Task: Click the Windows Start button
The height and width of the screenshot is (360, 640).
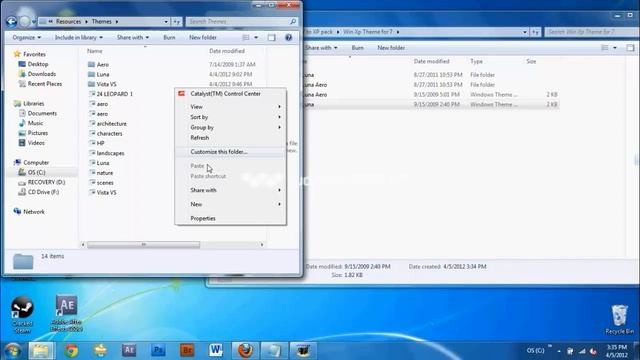Action: (x=12, y=351)
